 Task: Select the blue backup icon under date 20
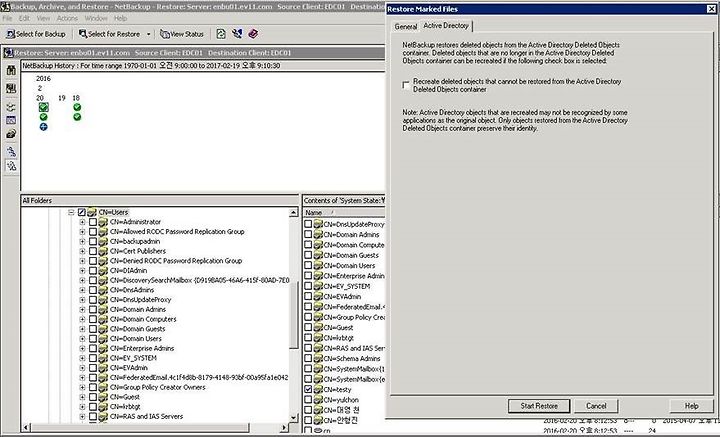[44, 127]
